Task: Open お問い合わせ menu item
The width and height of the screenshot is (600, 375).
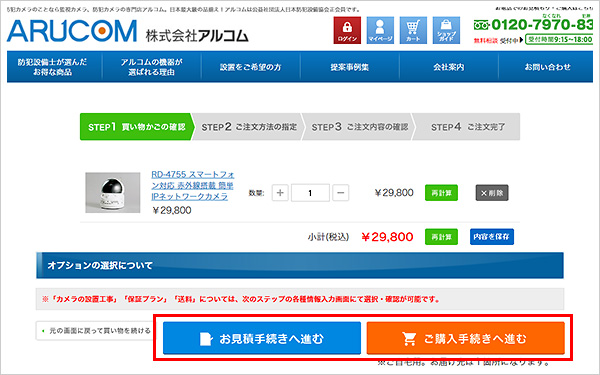Action: [547, 67]
